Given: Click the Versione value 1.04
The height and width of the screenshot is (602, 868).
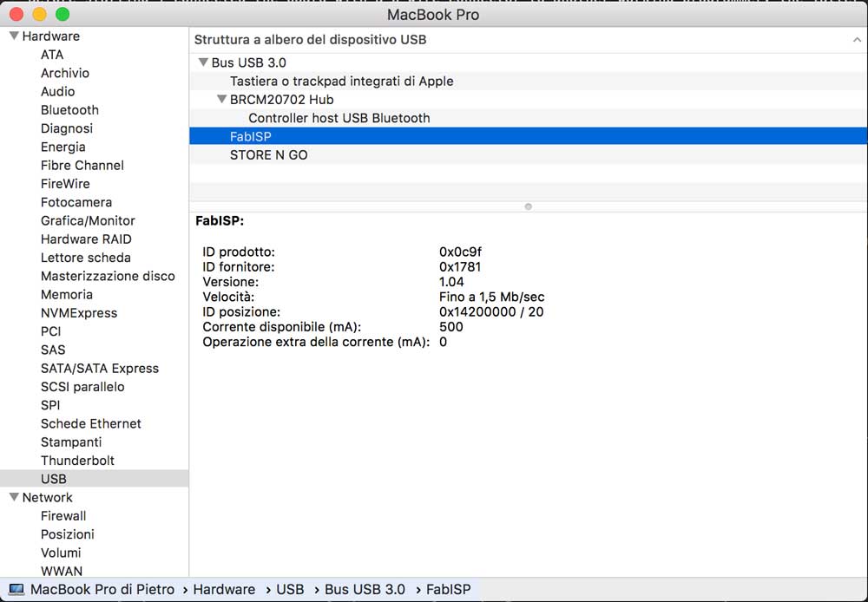Looking at the screenshot, I should (x=451, y=282).
